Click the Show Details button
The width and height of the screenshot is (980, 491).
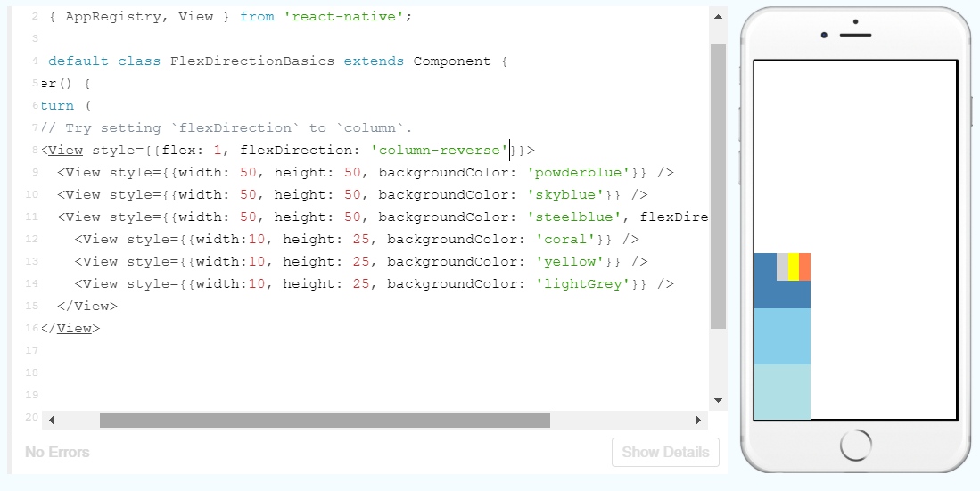[665, 452]
